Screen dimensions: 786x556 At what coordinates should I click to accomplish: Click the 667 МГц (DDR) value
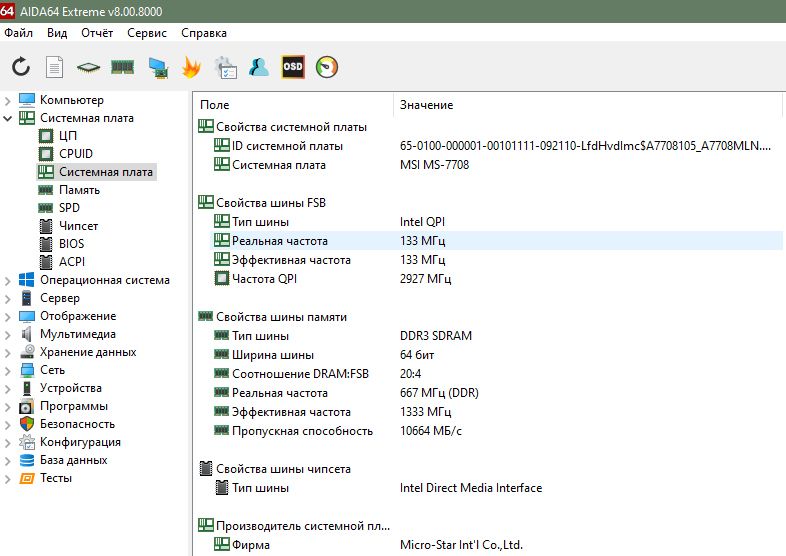(x=439, y=393)
